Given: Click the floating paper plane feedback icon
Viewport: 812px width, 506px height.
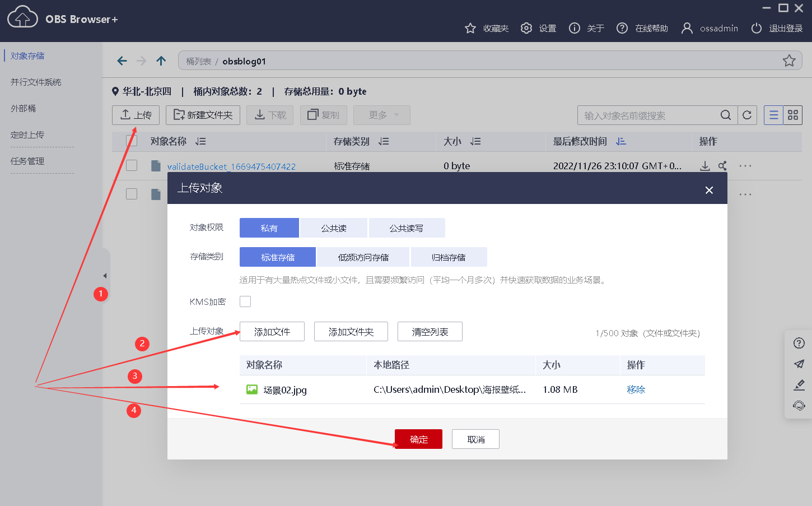Looking at the screenshot, I should [799, 364].
